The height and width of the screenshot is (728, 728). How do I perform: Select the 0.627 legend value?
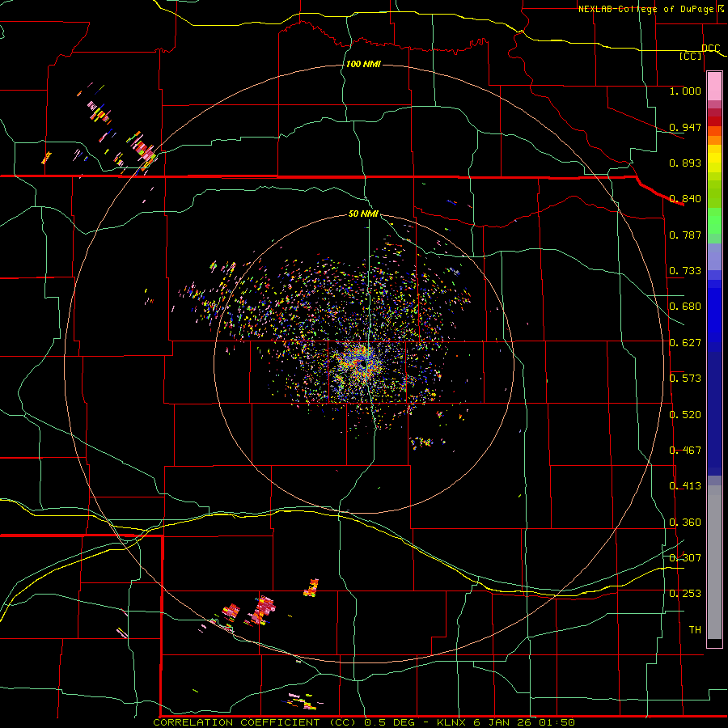click(x=685, y=343)
